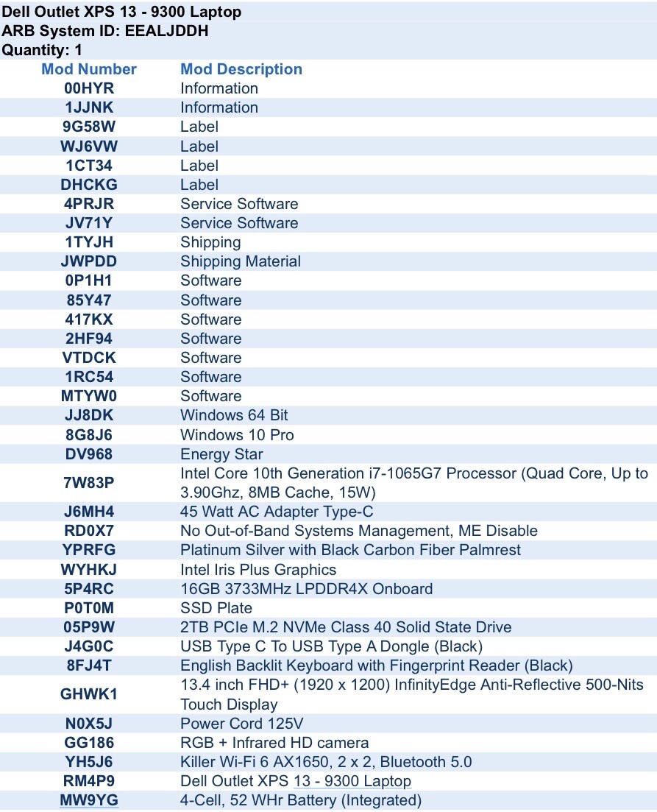Click mod number RM4P9

[89, 781]
